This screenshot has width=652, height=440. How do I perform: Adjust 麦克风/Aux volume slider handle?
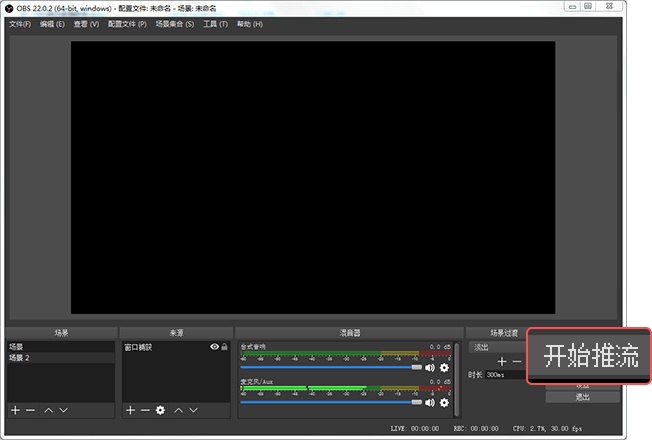coord(417,402)
